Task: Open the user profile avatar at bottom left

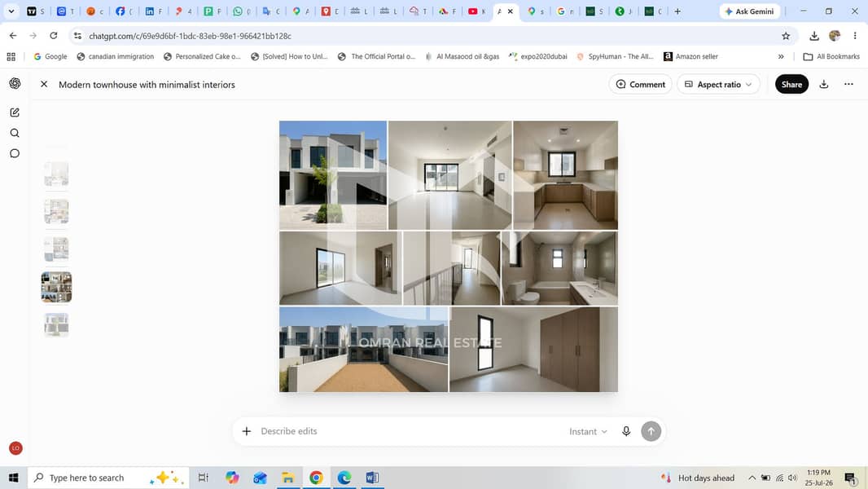Action: (15, 448)
